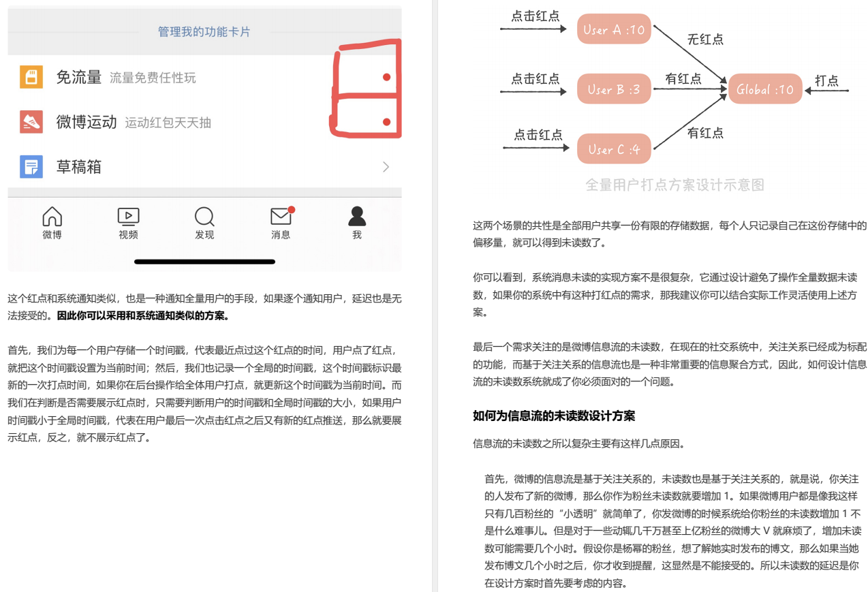Select the 微博运动 row label

(87, 123)
